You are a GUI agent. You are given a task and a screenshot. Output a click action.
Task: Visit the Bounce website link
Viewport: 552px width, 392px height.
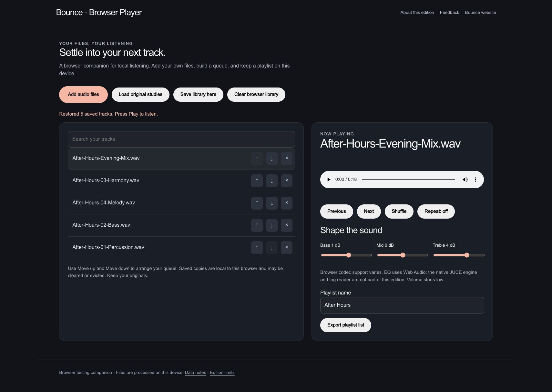coord(480,13)
